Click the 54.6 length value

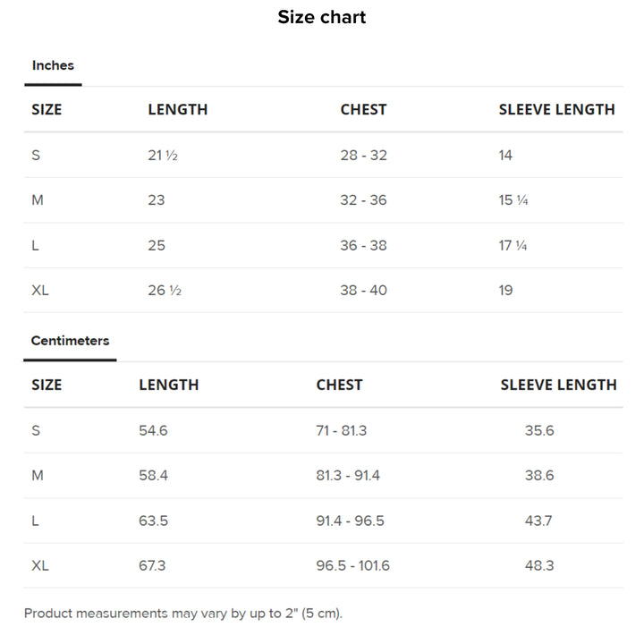153,430
